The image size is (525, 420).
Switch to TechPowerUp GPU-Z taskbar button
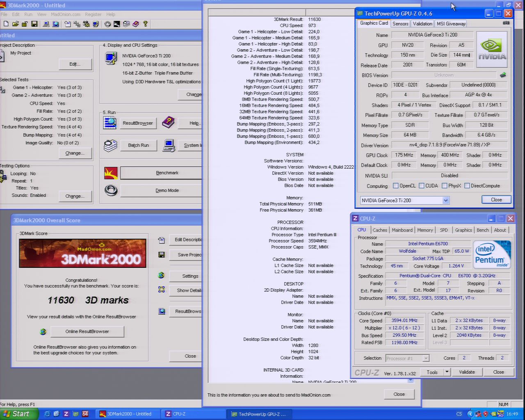(x=258, y=414)
